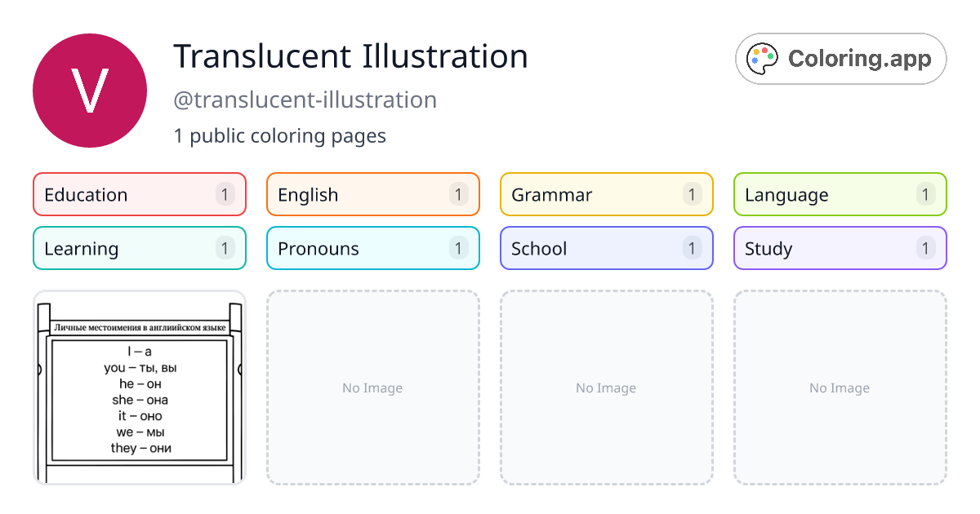
Task: Click the round V profile avatar
Action: [90, 91]
